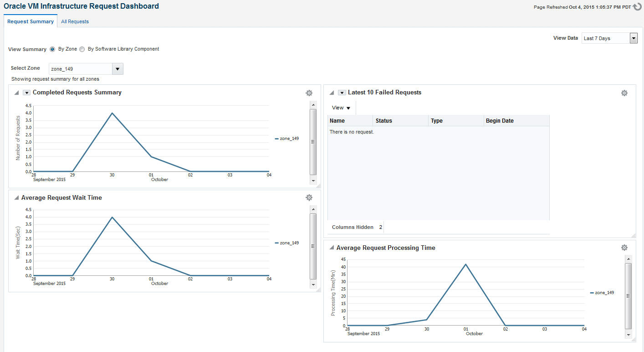Click scroll-up arrow in Completed Requests Summary chart
This screenshot has height=352, width=644.
[x=313, y=105]
